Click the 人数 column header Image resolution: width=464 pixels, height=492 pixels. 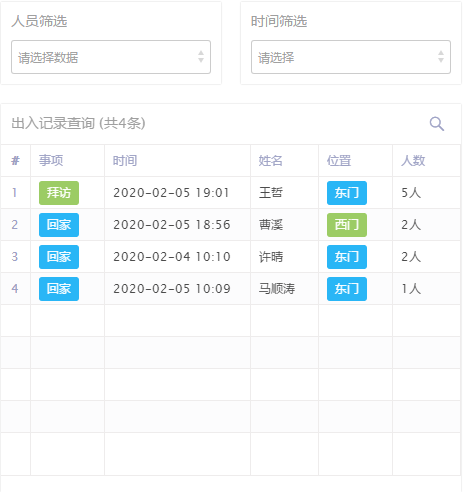pyautogui.click(x=413, y=161)
